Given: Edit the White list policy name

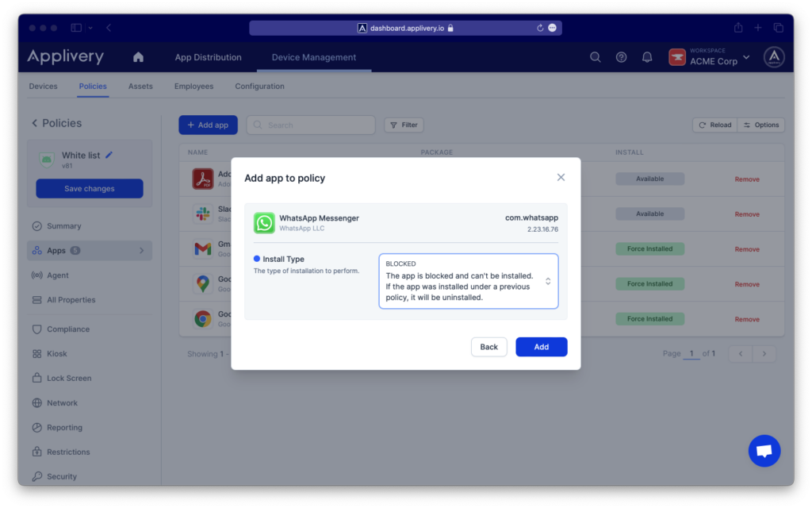Looking at the screenshot, I should point(109,155).
